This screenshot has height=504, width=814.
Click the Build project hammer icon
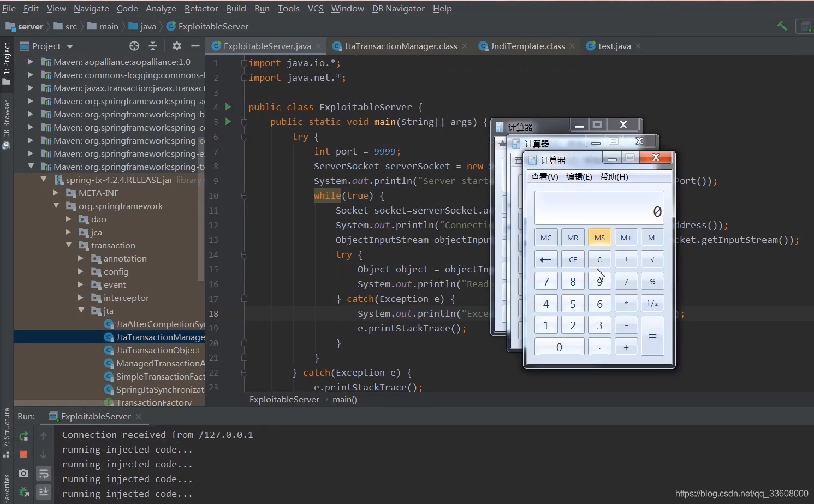coord(782,26)
